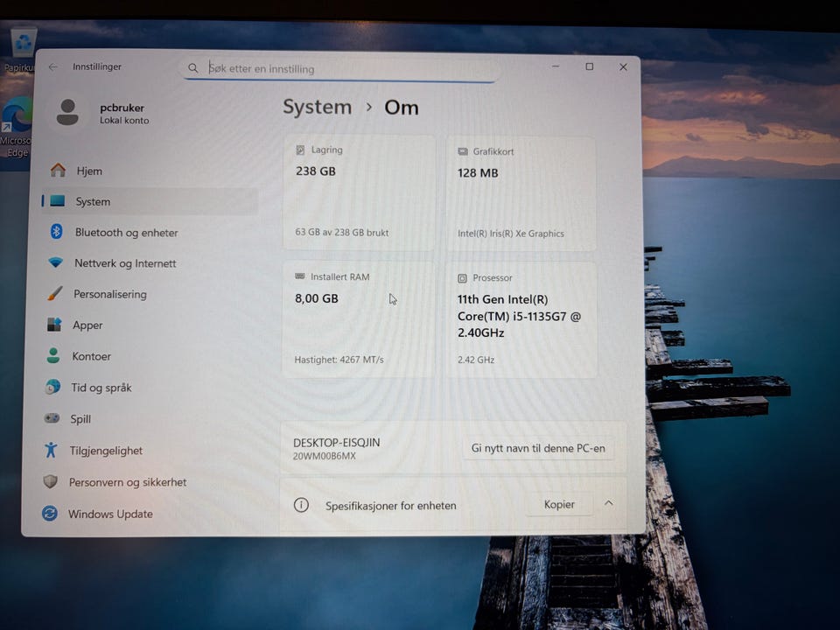Click the Tid og språk globe icon
Screen dimensions: 840x630
click(x=52, y=386)
